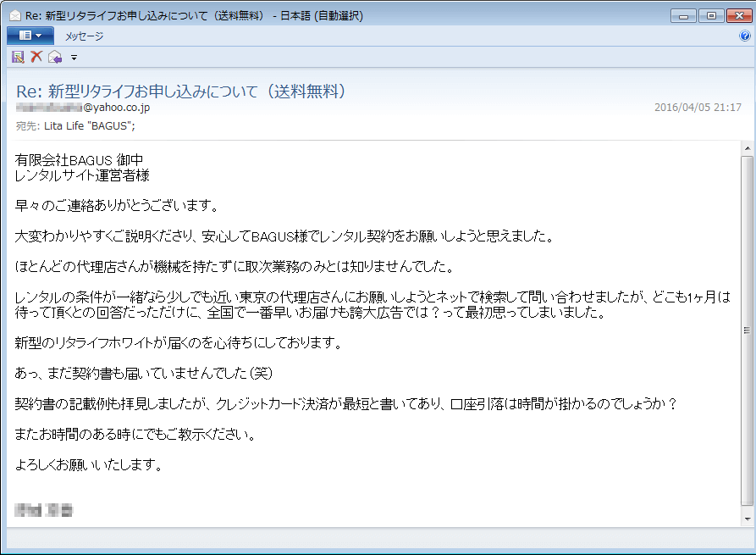Minimize the message window

tap(683, 16)
